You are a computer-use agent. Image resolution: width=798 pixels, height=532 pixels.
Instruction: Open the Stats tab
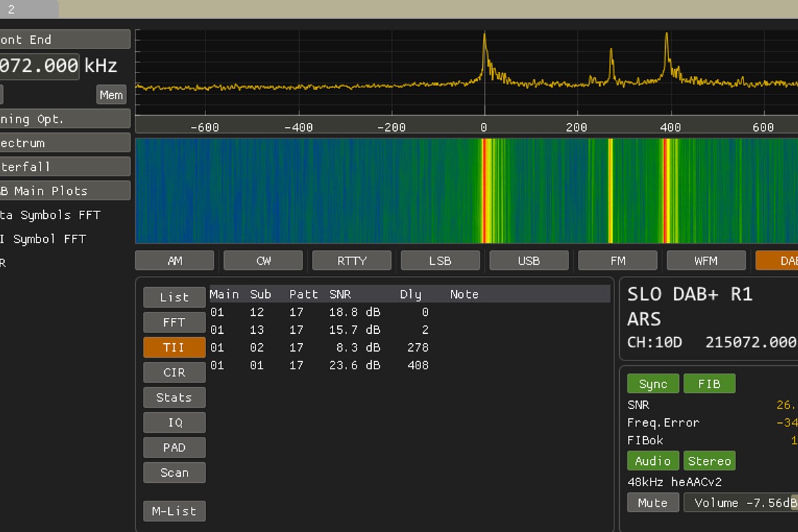click(x=174, y=398)
